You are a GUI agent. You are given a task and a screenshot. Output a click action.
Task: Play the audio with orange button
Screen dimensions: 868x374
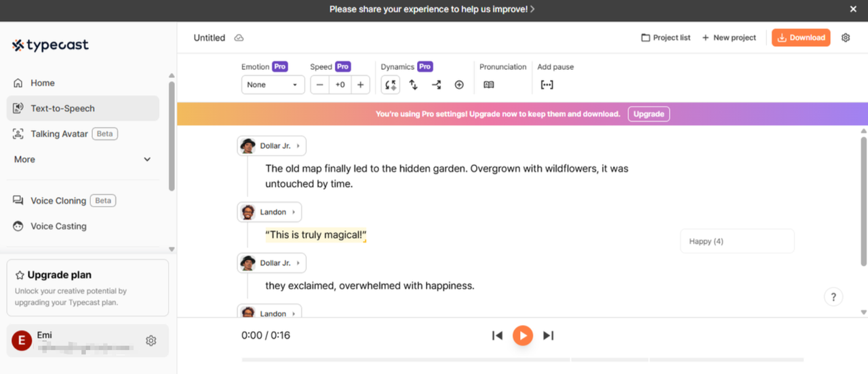tap(522, 335)
